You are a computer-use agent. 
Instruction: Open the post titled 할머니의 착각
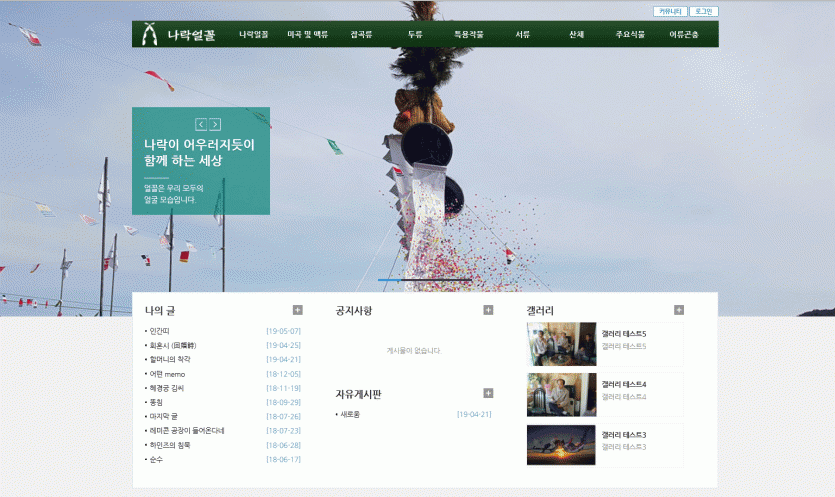169,359
